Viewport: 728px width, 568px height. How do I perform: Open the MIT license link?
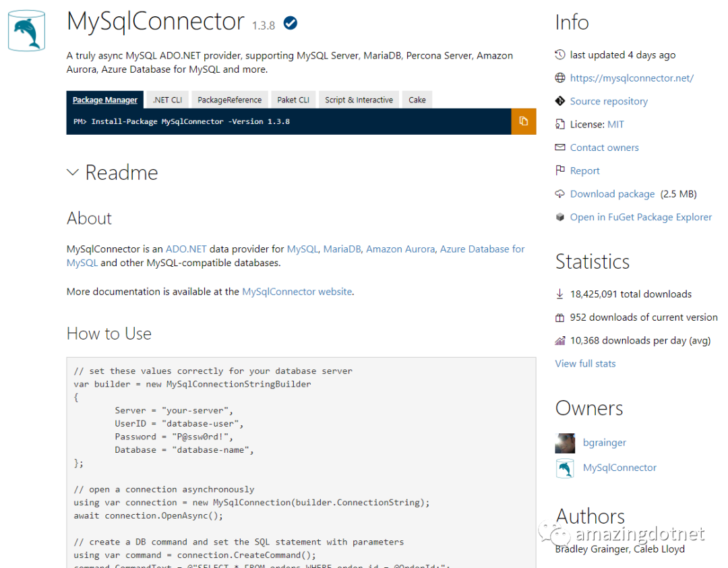pos(615,125)
